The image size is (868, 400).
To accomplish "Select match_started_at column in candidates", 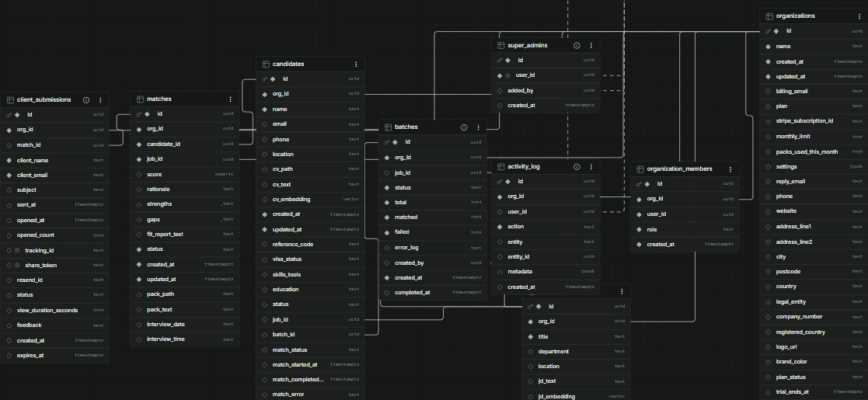I will click(x=311, y=364).
